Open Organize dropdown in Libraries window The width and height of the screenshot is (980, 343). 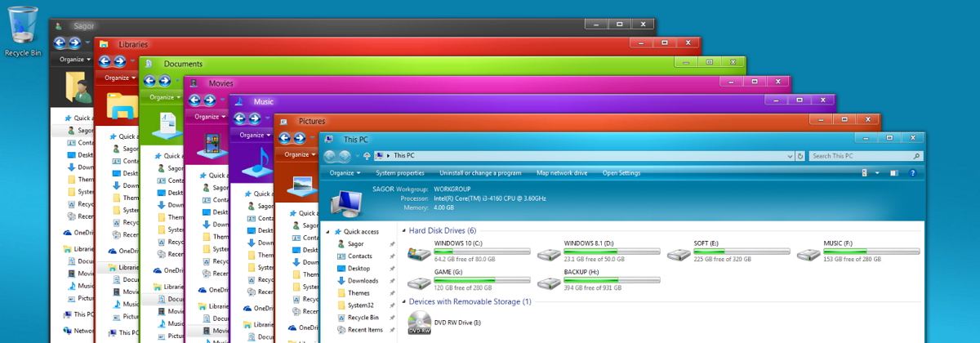(120, 78)
